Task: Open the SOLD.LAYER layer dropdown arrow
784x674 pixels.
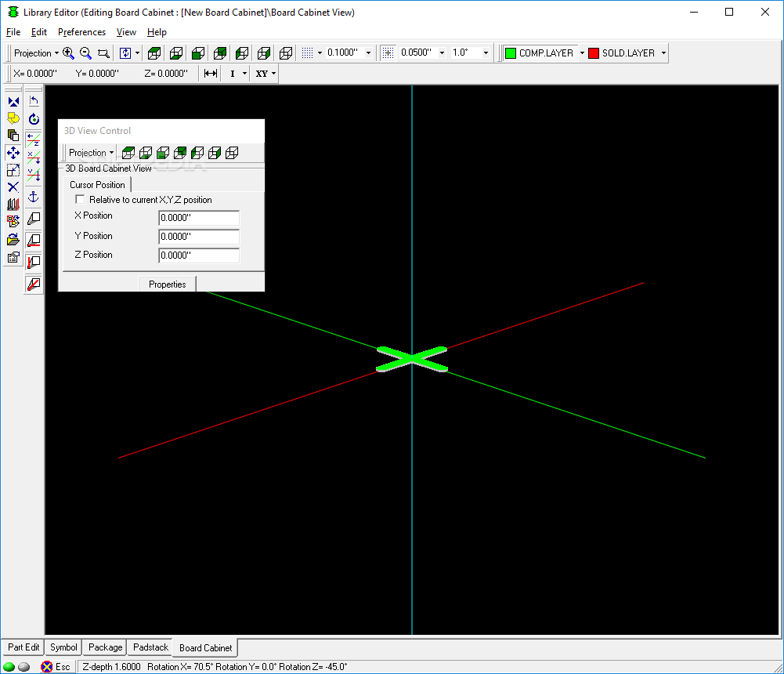Action: [663, 53]
